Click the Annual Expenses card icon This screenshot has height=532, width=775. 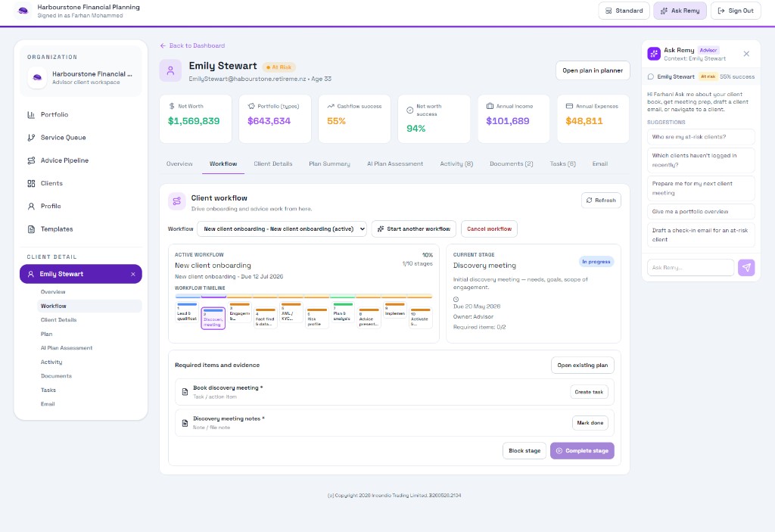[x=569, y=106]
